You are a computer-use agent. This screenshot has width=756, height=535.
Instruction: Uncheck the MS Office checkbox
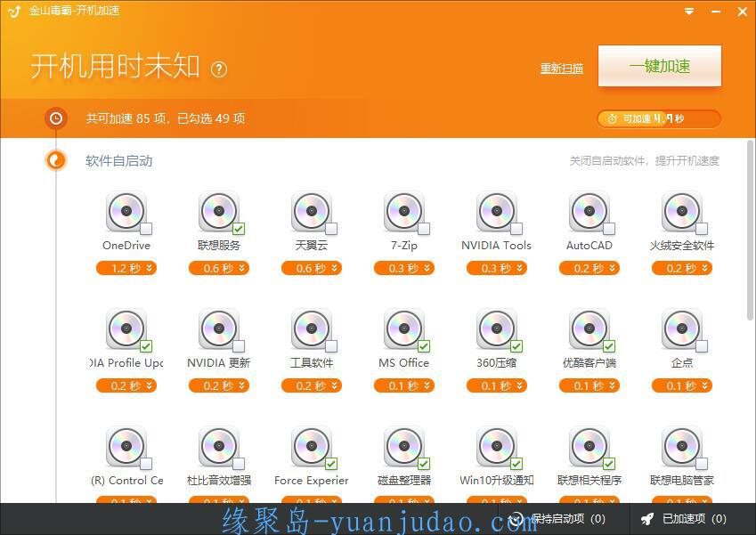(x=424, y=346)
